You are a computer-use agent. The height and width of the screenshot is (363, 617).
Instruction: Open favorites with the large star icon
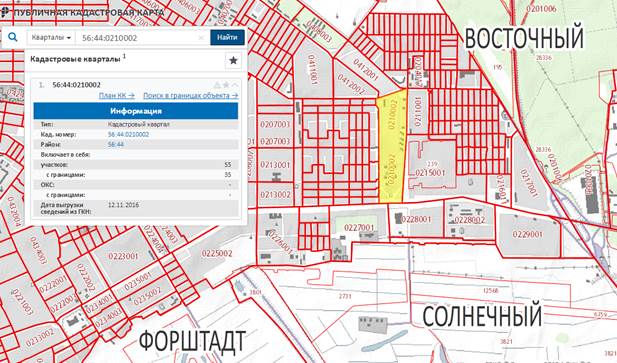click(x=233, y=61)
